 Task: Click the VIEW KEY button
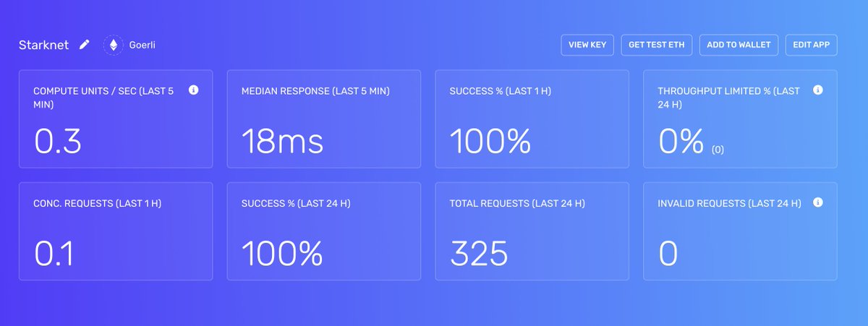[587, 45]
